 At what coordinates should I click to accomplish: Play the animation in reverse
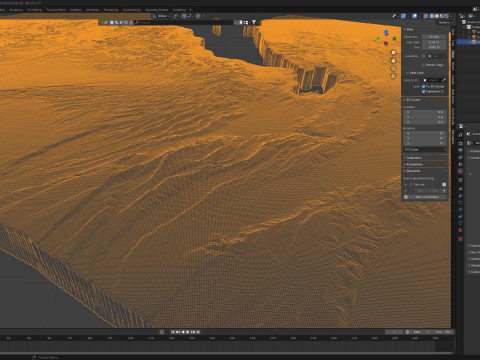tap(183, 332)
